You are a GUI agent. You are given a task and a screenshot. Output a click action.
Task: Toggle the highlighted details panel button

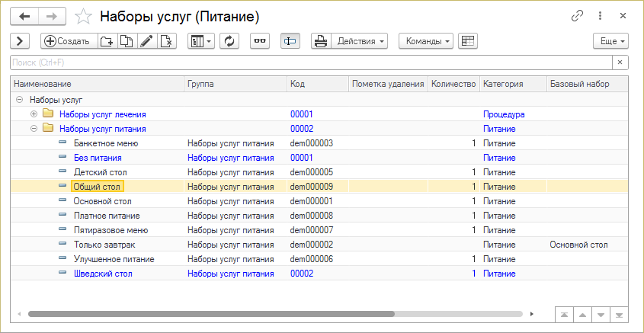tap(290, 41)
